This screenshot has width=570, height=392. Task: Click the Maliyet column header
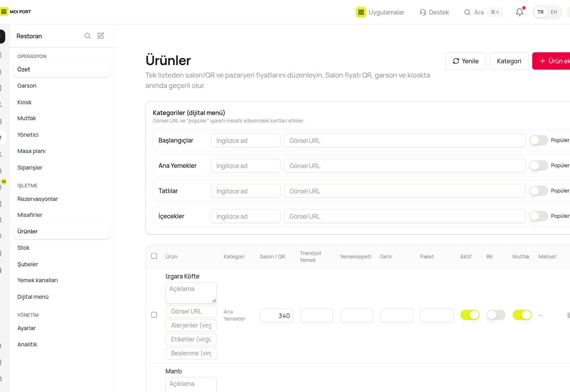click(547, 257)
